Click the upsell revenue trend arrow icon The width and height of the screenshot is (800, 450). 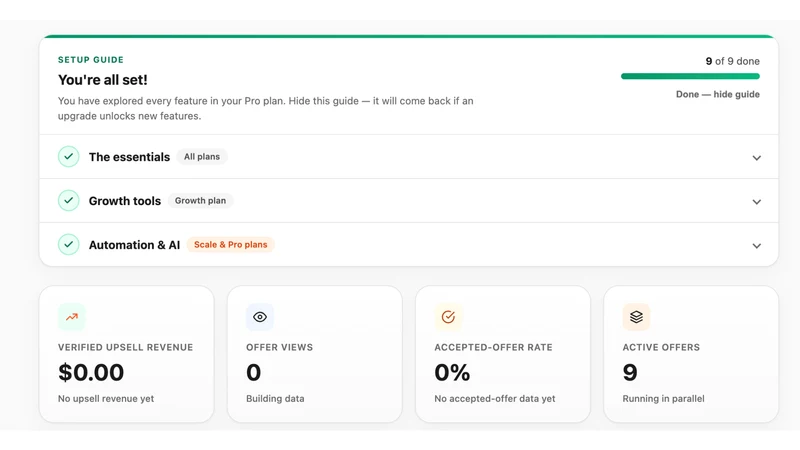coord(72,317)
